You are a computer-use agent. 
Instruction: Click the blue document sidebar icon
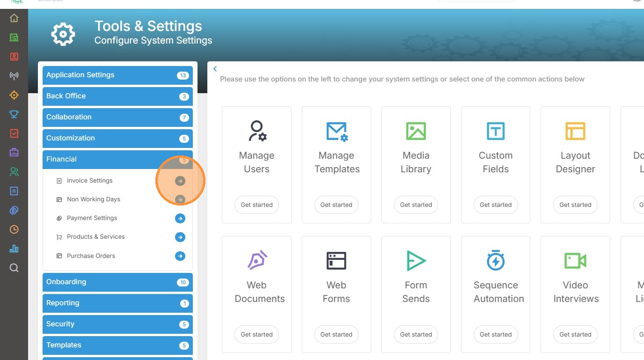[x=14, y=191]
